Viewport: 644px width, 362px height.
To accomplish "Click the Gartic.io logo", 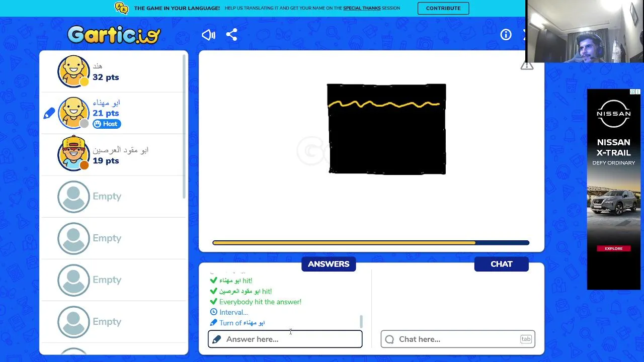I will (114, 35).
